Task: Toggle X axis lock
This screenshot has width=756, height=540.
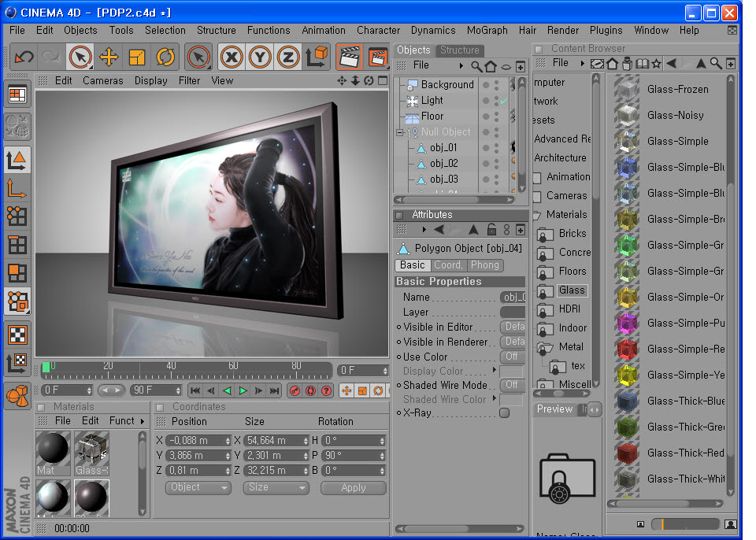Action: coord(232,57)
